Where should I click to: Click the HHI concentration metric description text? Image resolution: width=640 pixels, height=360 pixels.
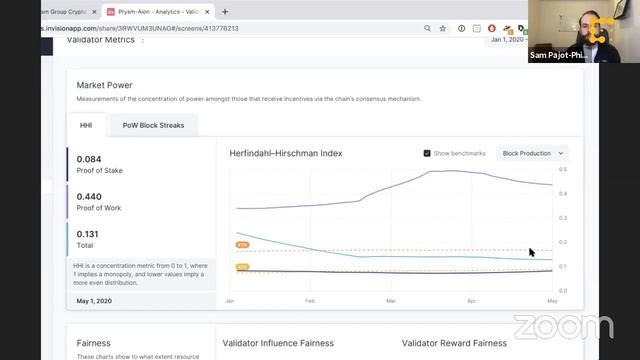tap(140, 274)
